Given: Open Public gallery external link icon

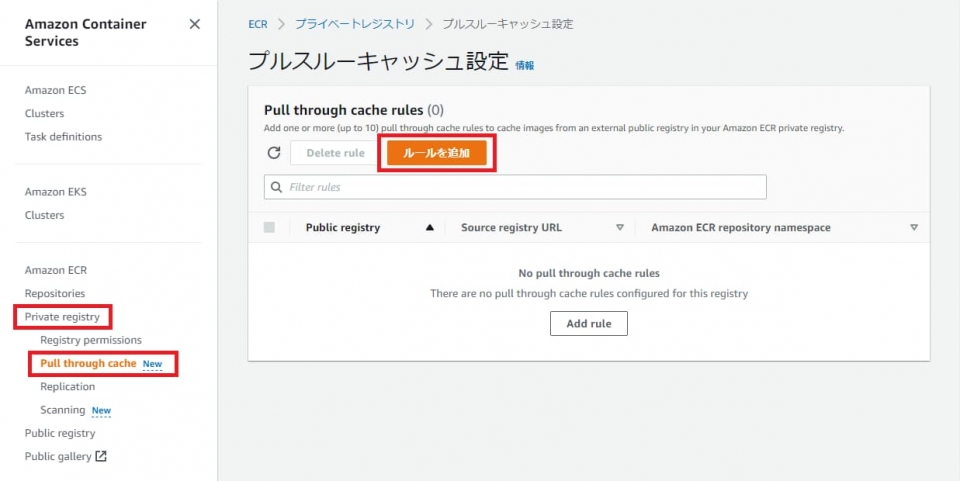Looking at the screenshot, I should 101,456.
